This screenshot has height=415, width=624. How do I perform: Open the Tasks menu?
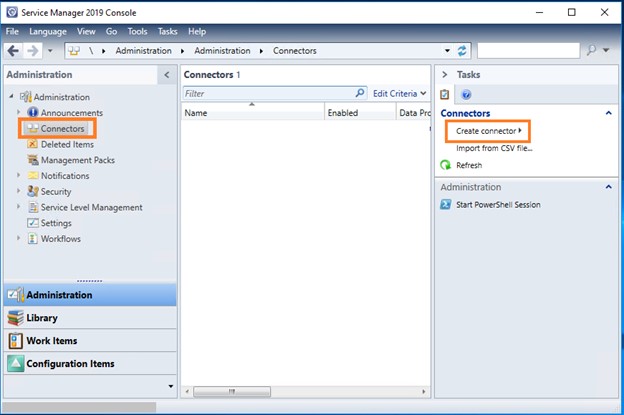[168, 31]
